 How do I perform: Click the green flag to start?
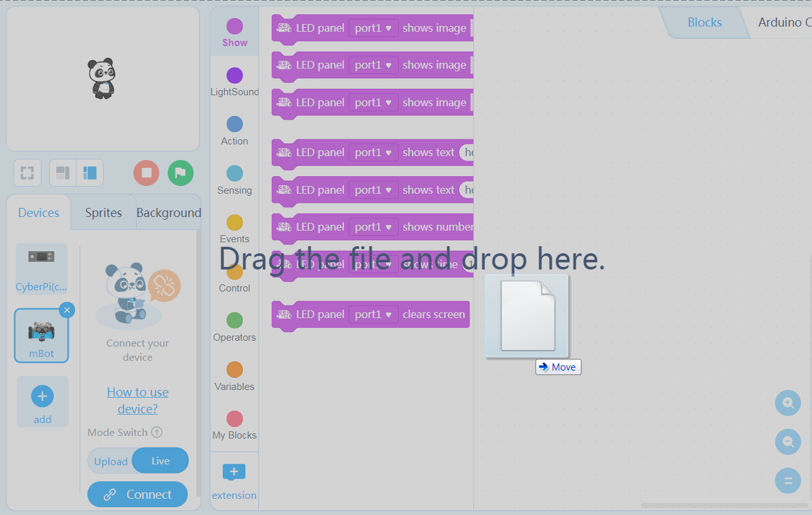[x=180, y=173]
